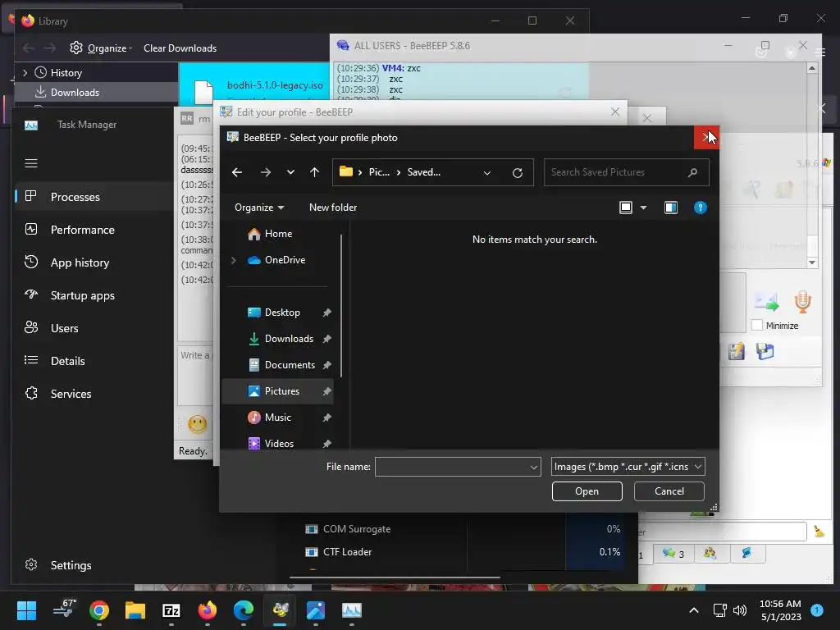Open the Documents quick access folder
Viewport: 840px width, 630px height.
(281, 365)
